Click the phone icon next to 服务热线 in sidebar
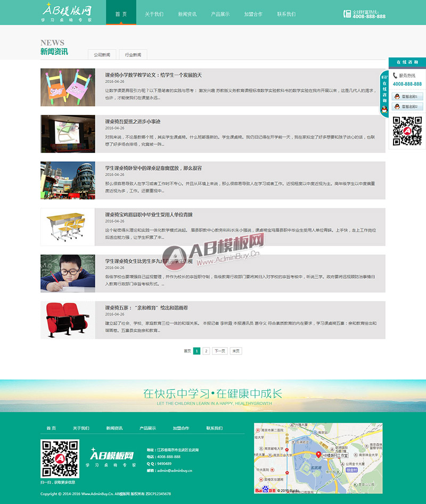426x504 pixels. pyautogui.click(x=395, y=76)
